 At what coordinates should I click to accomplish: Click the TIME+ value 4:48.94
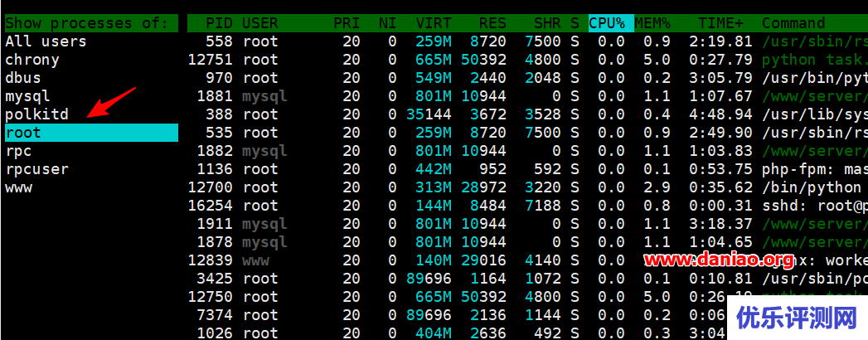tap(720, 114)
